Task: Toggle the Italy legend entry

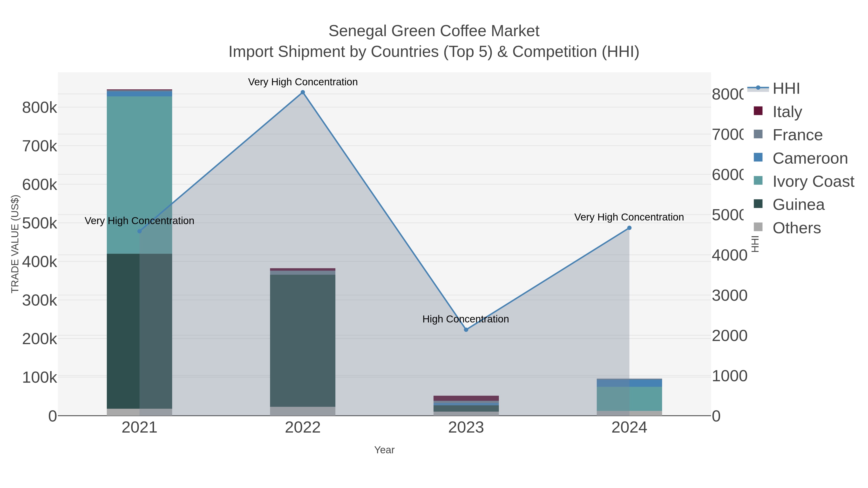Action: click(x=778, y=112)
